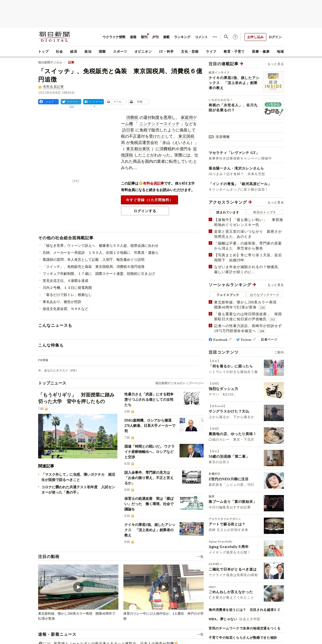
Task: Open the 東京都台東区 keyword link
Action: point(138,149)
